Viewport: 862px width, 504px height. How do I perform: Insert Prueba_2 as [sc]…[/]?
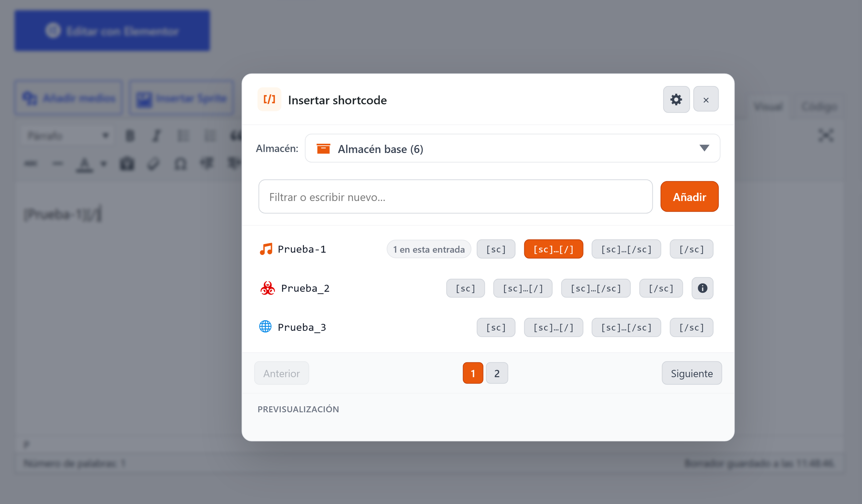coord(523,288)
